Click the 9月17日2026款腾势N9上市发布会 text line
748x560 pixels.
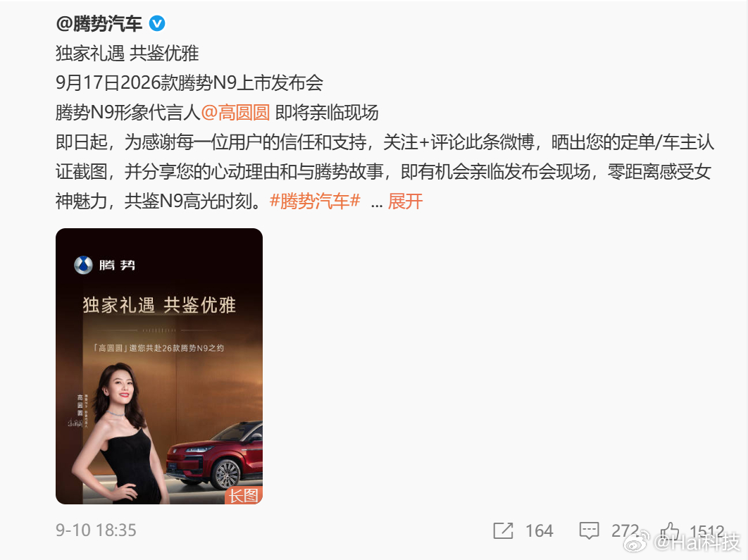(x=189, y=83)
